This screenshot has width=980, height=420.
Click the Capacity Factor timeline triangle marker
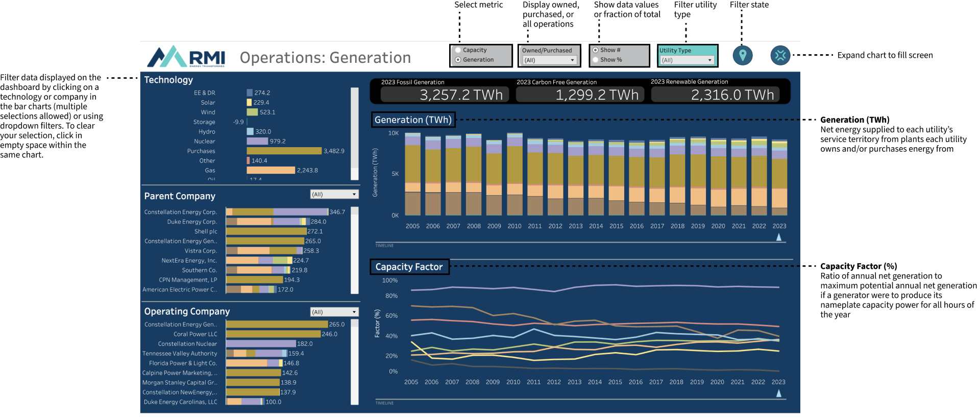click(x=779, y=393)
